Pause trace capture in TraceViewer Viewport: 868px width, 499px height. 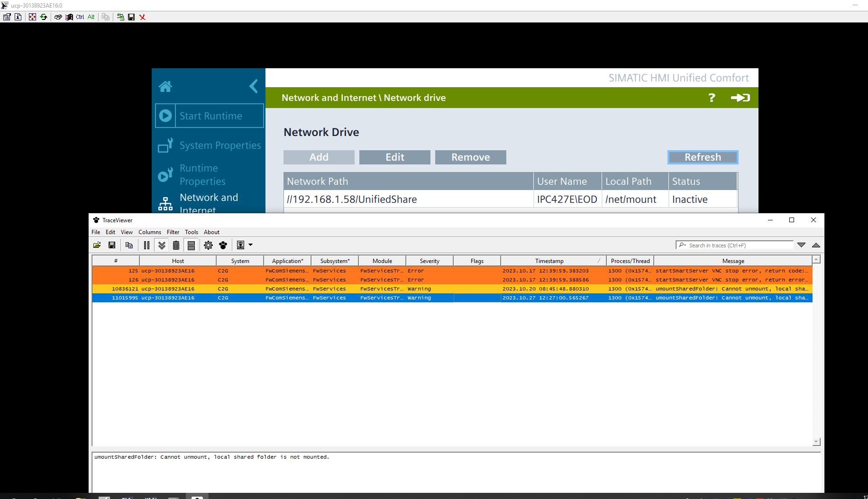click(146, 245)
